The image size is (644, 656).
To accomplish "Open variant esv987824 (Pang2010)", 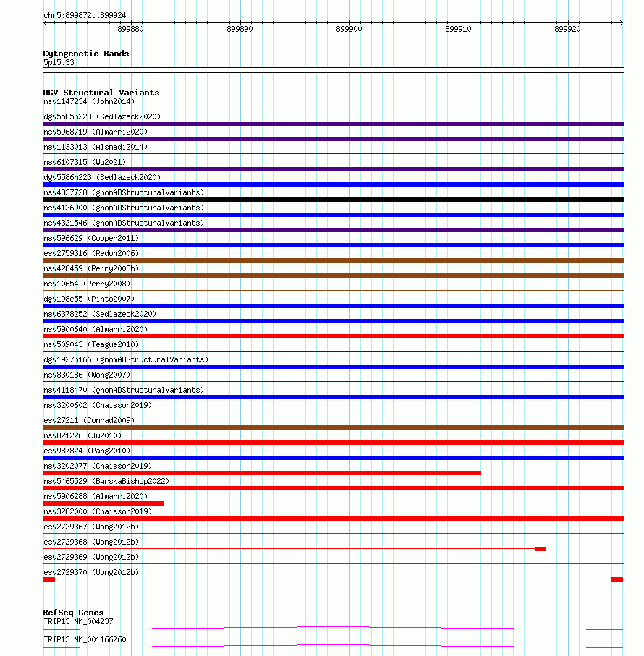I will pyautogui.click(x=87, y=451).
